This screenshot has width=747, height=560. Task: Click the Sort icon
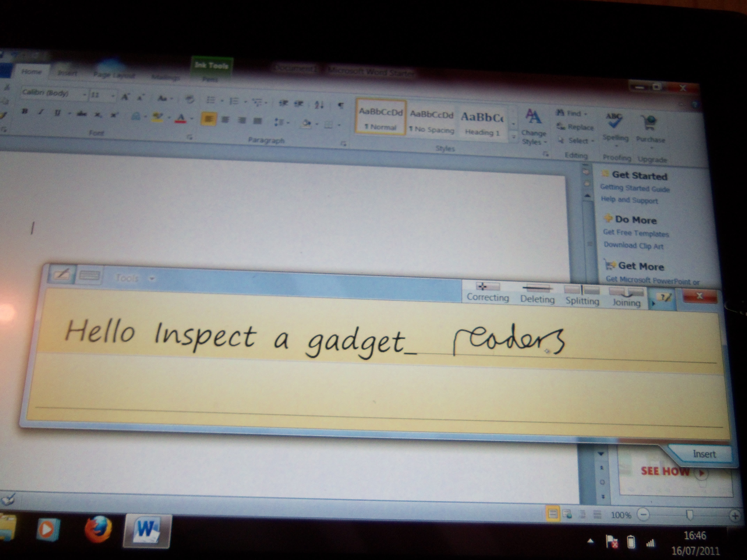pyautogui.click(x=319, y=105)
